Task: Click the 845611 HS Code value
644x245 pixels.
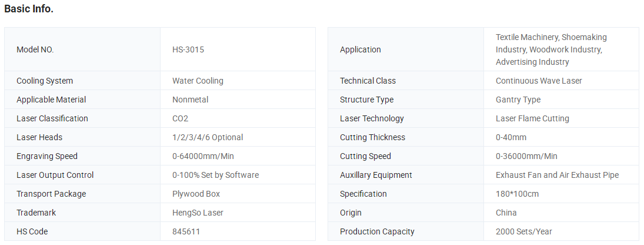Action: point(186,232)
